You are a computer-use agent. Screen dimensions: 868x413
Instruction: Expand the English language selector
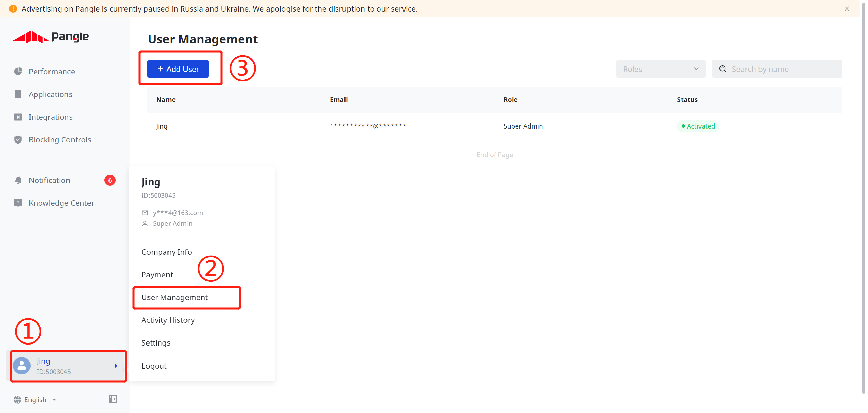tap(35, 400)
